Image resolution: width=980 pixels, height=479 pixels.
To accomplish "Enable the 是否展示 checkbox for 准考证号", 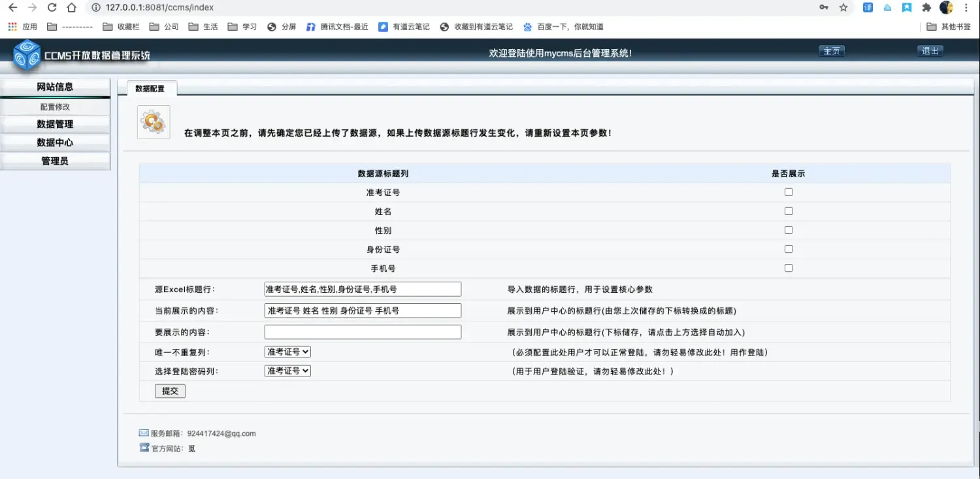I will [788, 191].
